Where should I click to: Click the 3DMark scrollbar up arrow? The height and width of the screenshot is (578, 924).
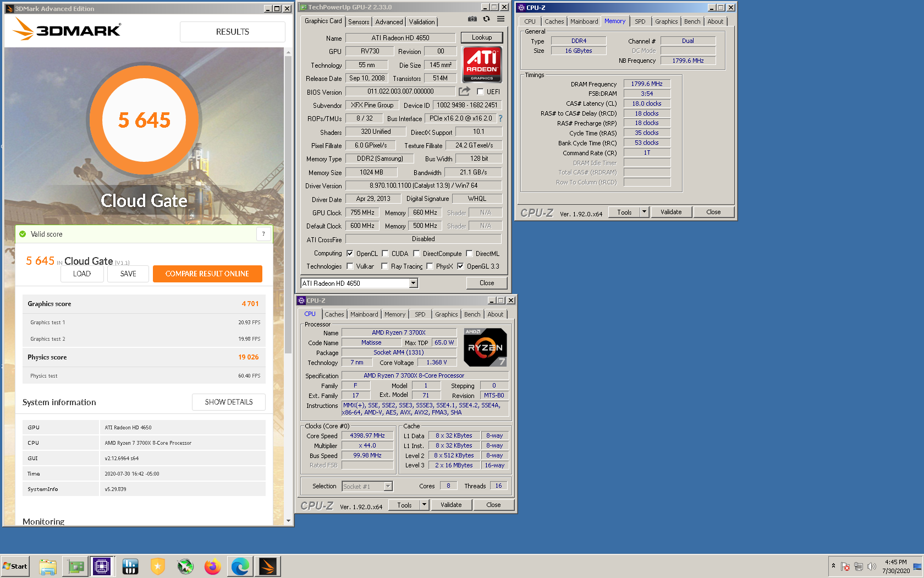coord(288,52)
